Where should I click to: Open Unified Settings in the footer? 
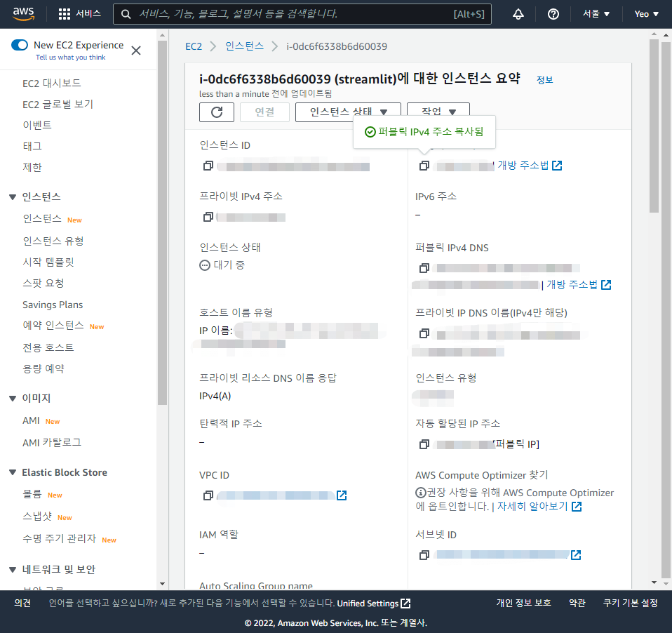coord(374,604)
